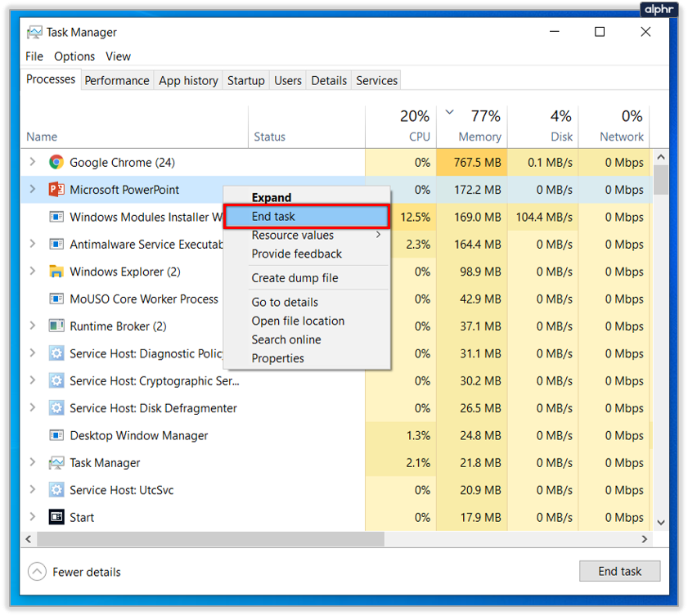
Task: Expand the Google Chrome process group
Action: (33, 162)
